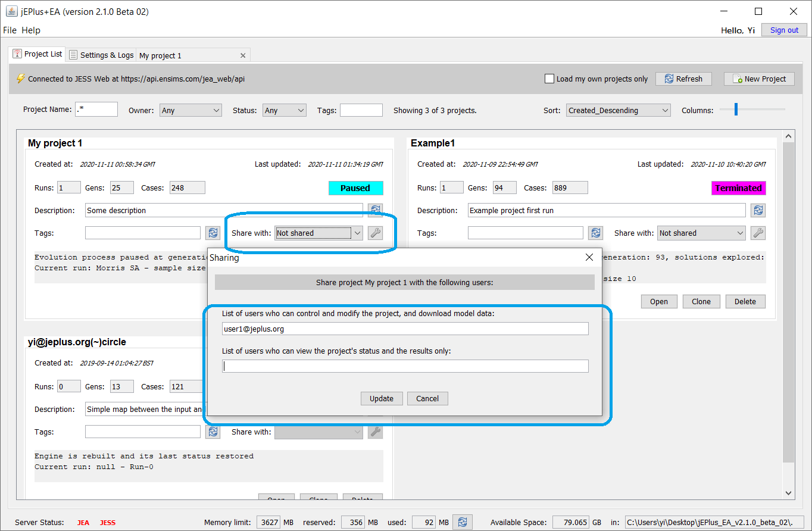Open disabled Share with dropdown of circle project
This screenshot has width=812, height=531.
(318, 432)
